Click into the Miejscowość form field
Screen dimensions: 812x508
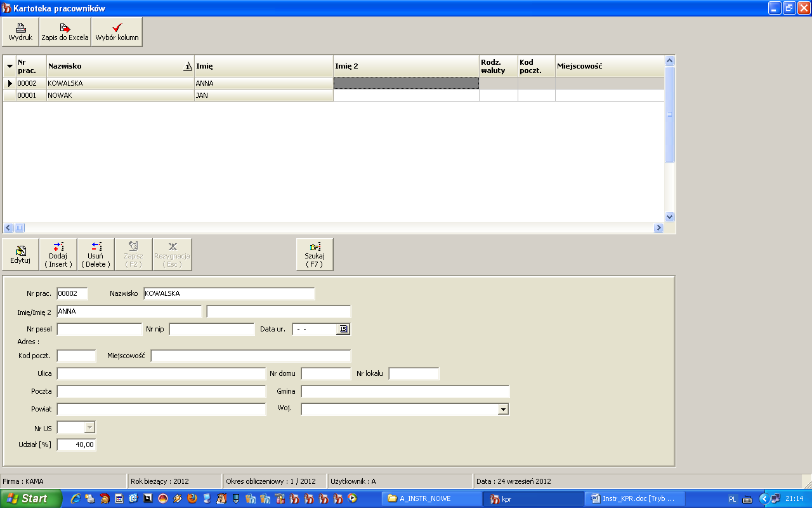251,356
